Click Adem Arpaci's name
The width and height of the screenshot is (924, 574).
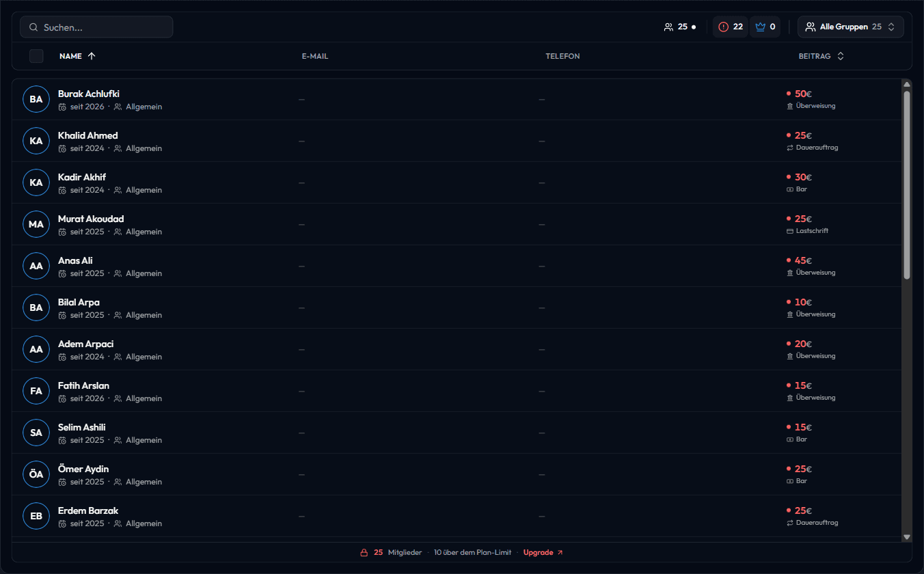tap(86, 344)
